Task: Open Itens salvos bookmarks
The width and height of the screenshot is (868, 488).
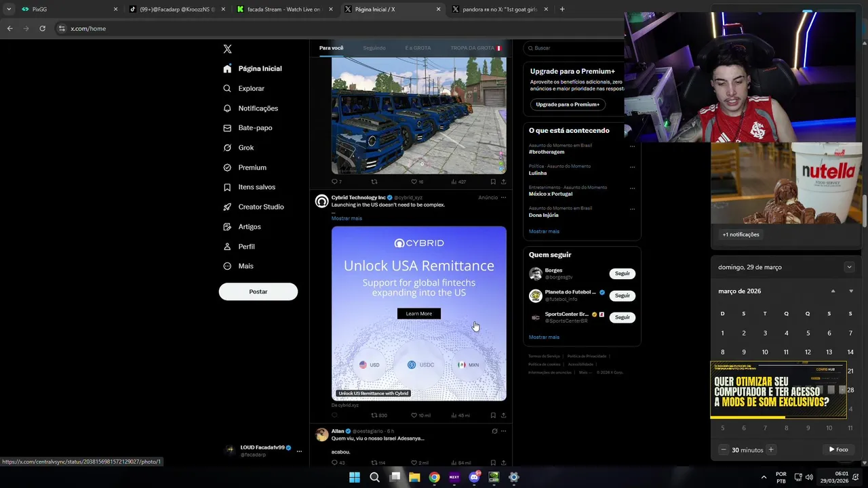Action: [249, 187]
